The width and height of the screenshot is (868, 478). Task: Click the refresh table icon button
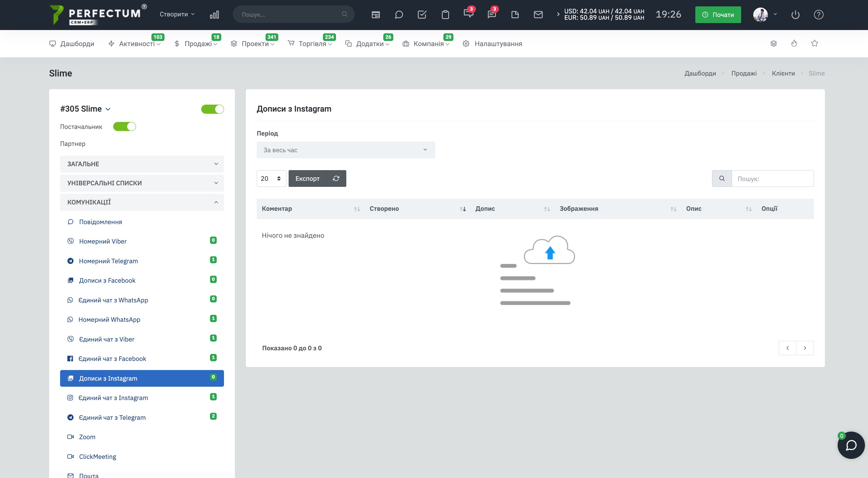point(336,178)
